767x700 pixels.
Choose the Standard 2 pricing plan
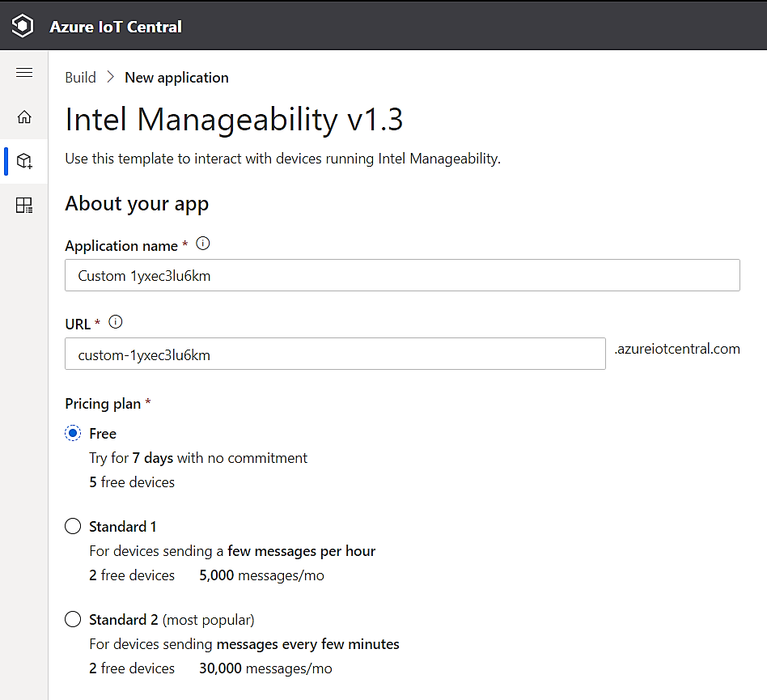pos(73,620)
